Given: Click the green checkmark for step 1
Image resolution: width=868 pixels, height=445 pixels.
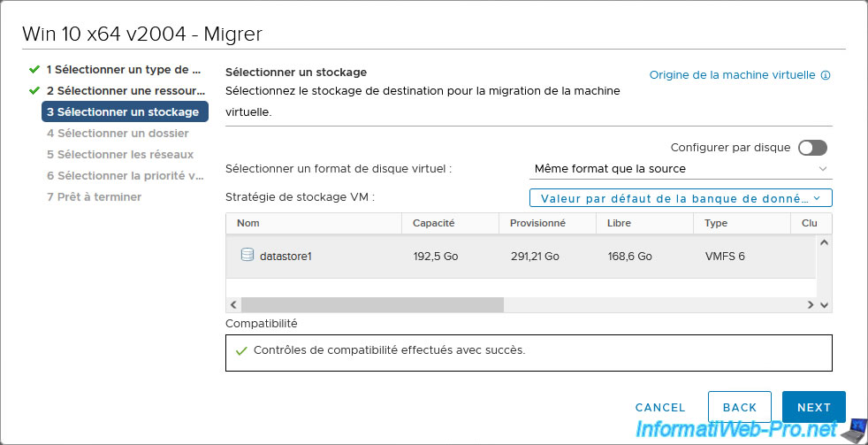Looking at the screenshot, I should pyautogui.click(x=34, y=69).
